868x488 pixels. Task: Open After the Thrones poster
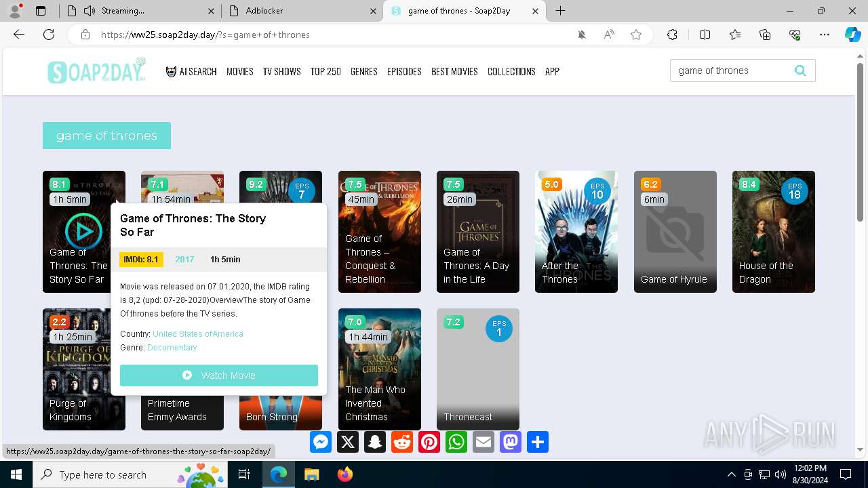coord(576,232)
